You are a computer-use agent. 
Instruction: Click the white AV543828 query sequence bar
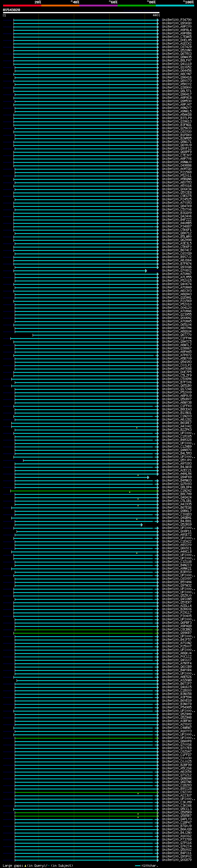point(81,13)
